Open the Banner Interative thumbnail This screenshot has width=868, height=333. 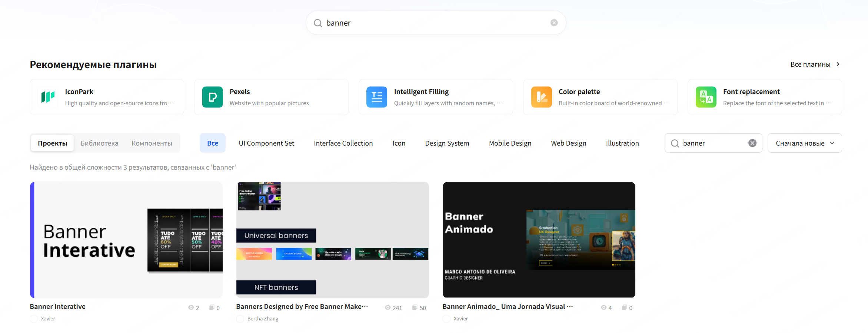coord(126,240)
